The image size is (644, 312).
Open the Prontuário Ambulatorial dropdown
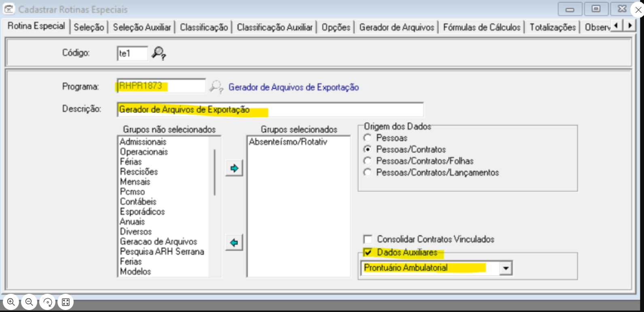tap(506, 268)
